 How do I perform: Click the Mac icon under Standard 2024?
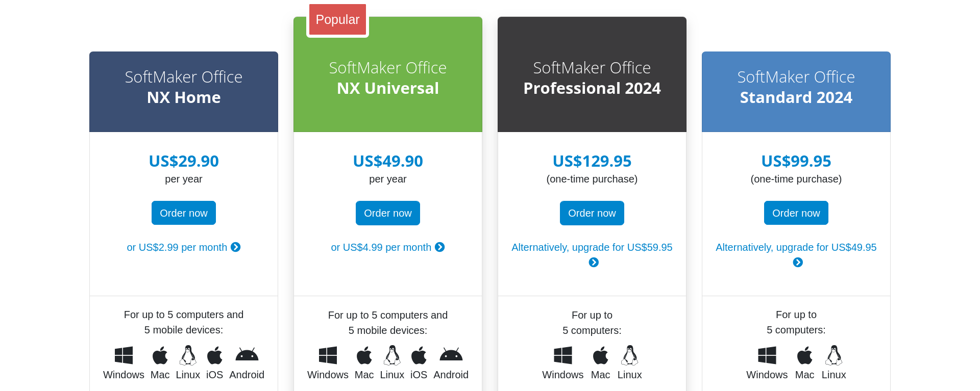tap(805, 355)
